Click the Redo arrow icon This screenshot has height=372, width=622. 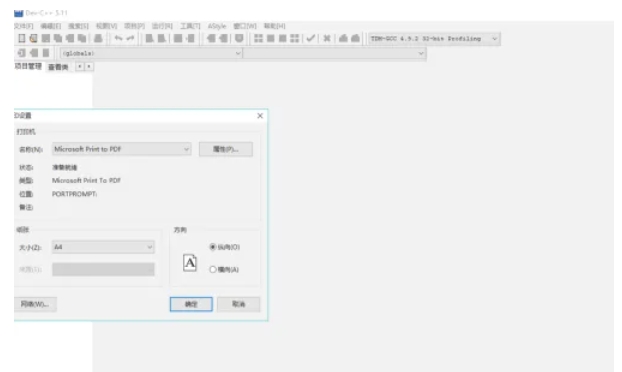pos(130,38)
